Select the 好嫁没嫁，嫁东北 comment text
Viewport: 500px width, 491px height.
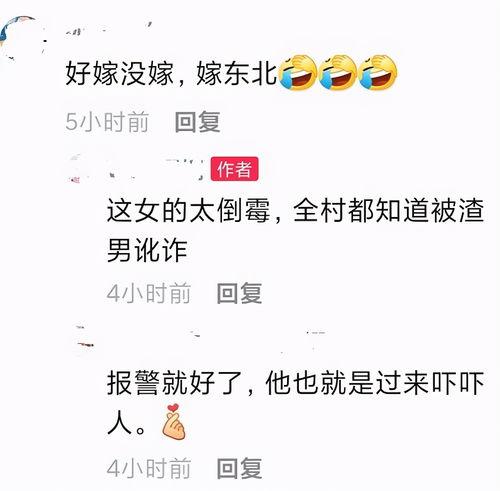click(x=171, y=73)
